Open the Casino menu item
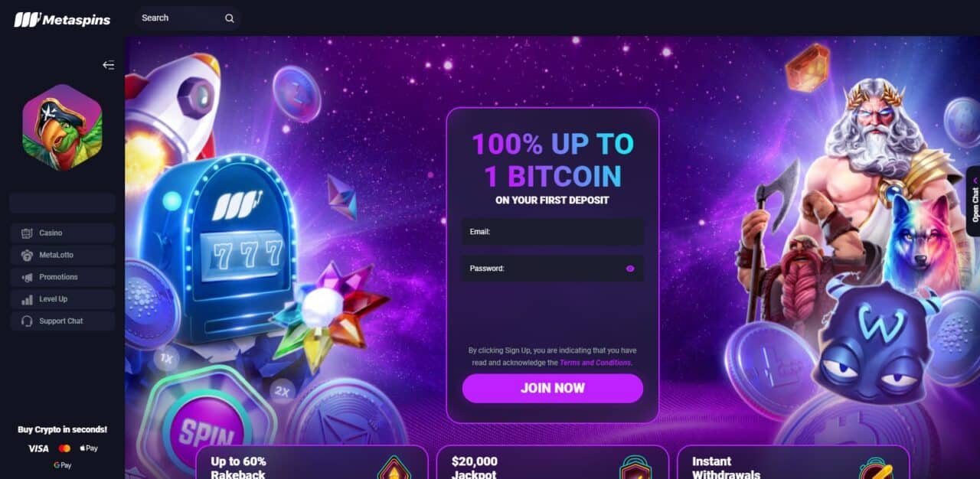Viewport: 980px width, 479px height. (63, 233)
